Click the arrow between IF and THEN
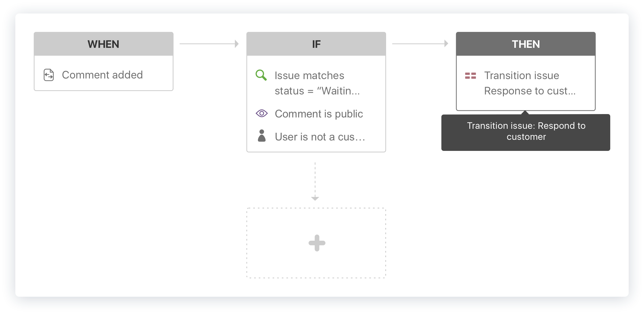The width and height of the screenshot is (644, 314). tap(420, 44)
